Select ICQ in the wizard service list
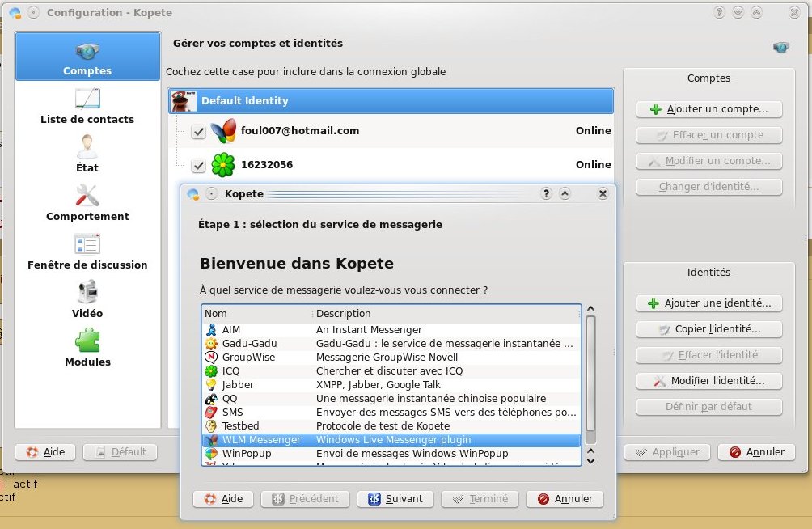 point(391,371)
